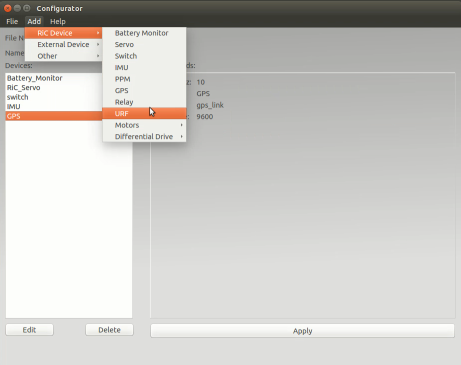Select IMU in the Devices list
461x365 pixels.
coord(54,107)
